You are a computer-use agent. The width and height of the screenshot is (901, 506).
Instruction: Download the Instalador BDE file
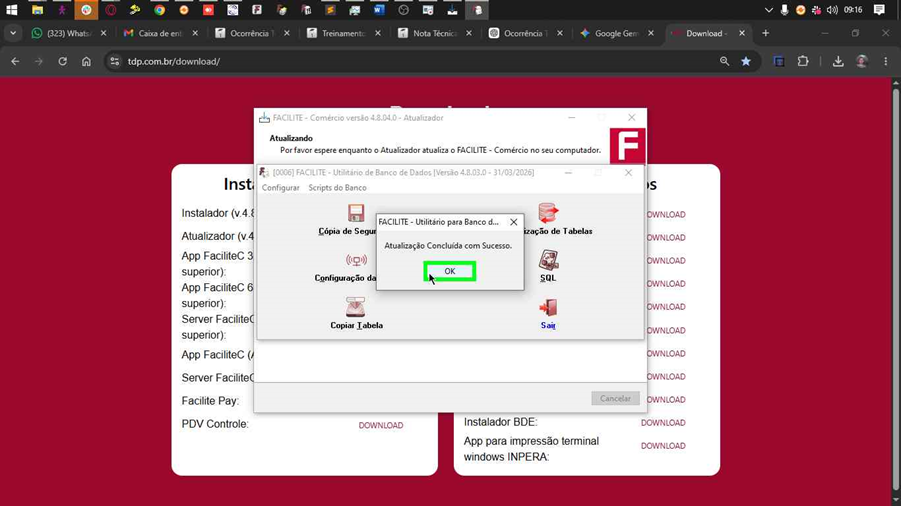click(663, 423)
